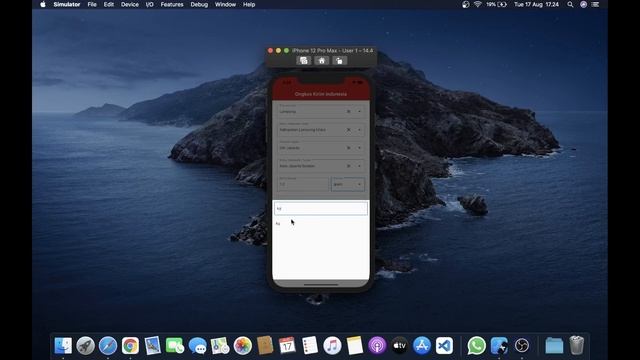Open the I/O menu
Image resolution: width=640 pixels, height=360 pixels.
coord(149,4)
